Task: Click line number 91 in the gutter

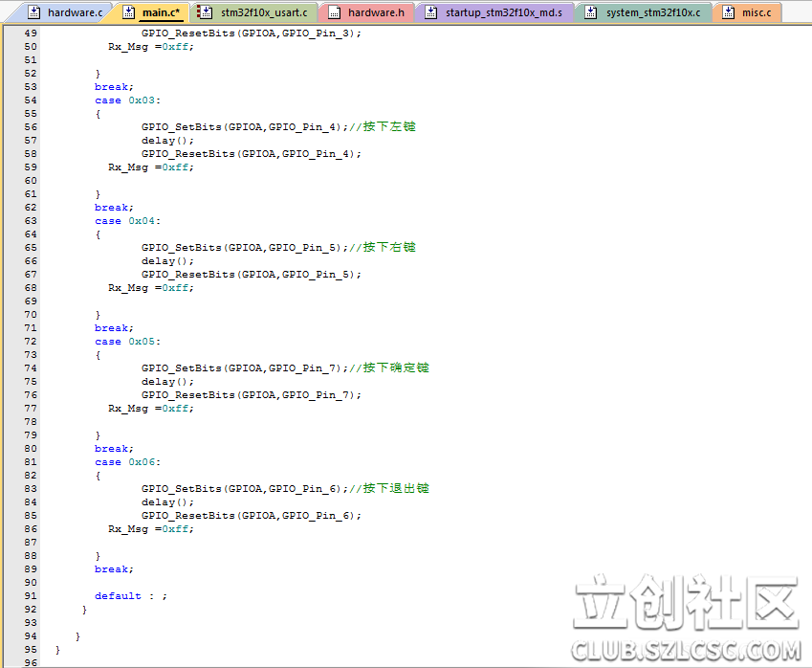Action: click(31, 596)
